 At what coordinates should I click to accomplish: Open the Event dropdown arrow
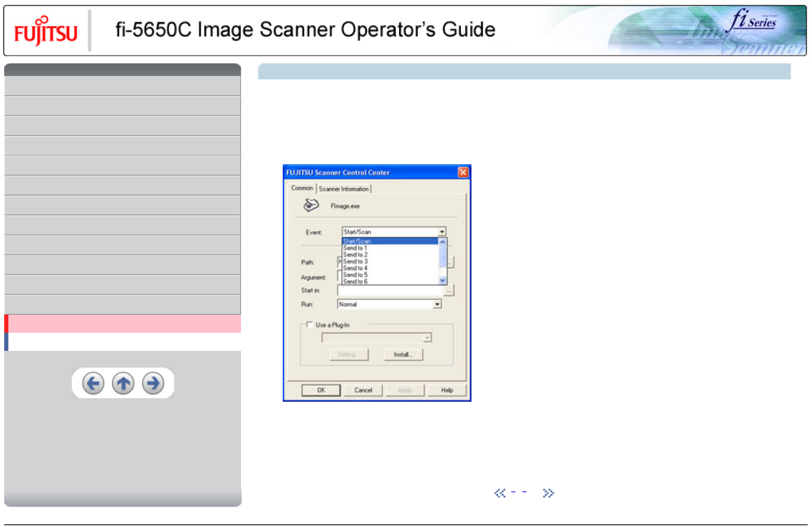[x=442, y=232]
